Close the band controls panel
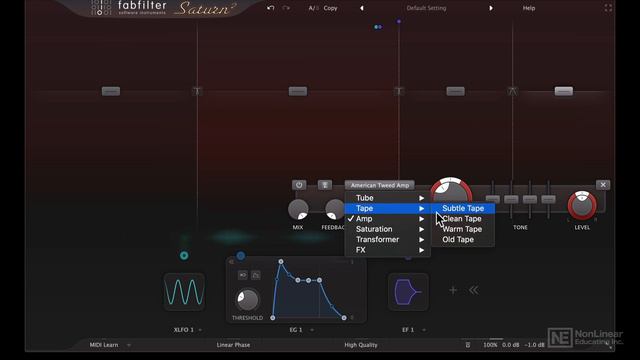This screenshot has width=640, height=360. [x=603, y=185]
